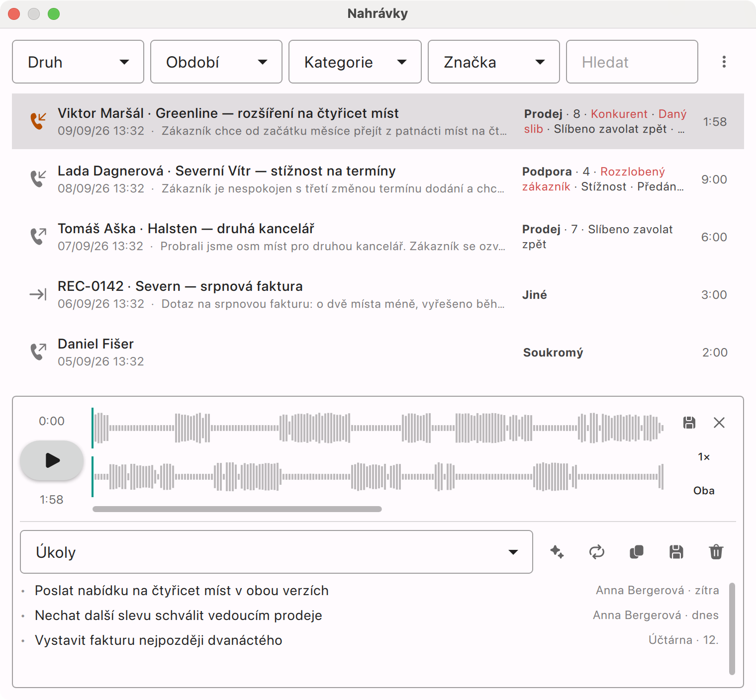The image size is (756, 700).
Task: Save the audio using the player's save icon
Action: coord(689,423)
